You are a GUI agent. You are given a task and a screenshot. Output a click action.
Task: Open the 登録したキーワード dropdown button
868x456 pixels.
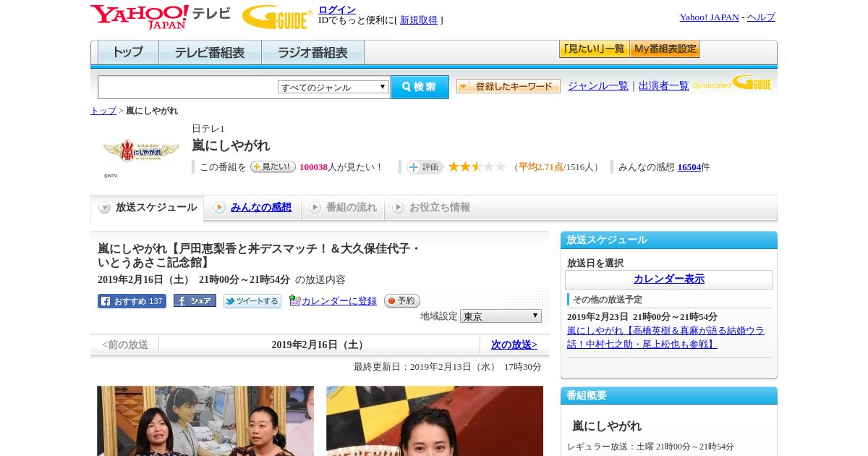509,86
